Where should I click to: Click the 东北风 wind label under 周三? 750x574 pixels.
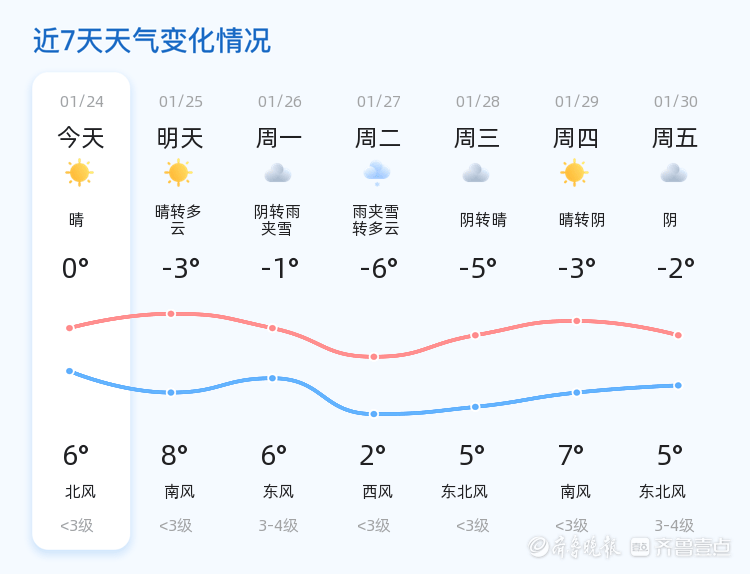tap(464, 491)
